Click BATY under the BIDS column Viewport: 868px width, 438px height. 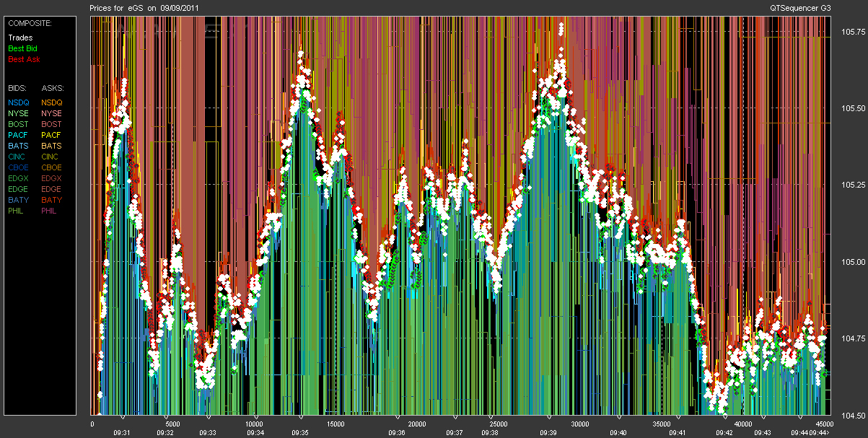pos(18,200)
